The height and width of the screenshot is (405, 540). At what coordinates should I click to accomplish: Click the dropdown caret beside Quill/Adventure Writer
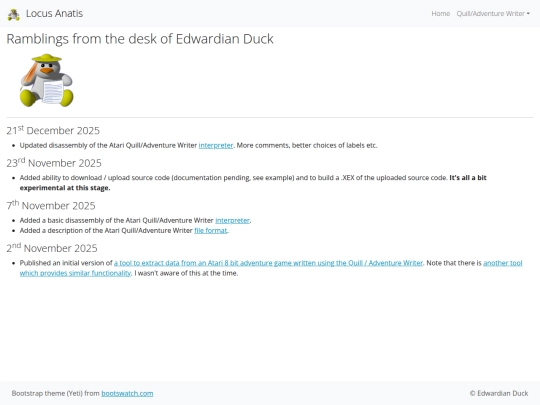[x=528, y=14]
